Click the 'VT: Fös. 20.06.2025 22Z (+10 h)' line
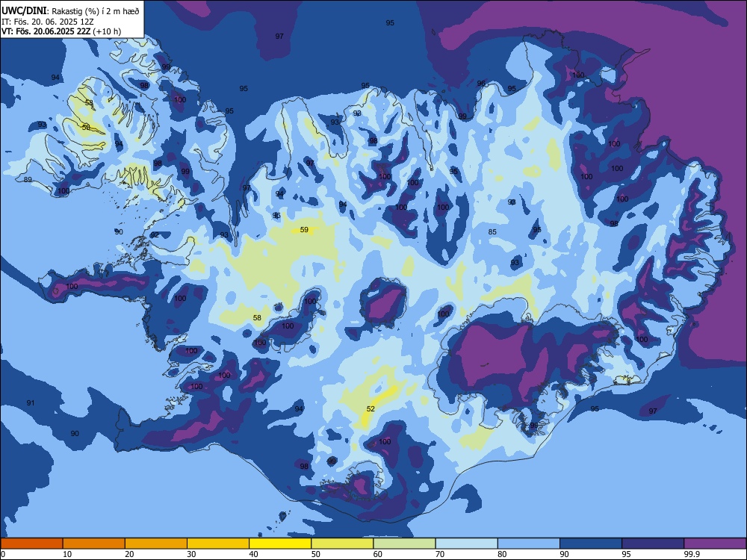Image resolution: width=747 pixels, height=560 pixels. [61, 31]
